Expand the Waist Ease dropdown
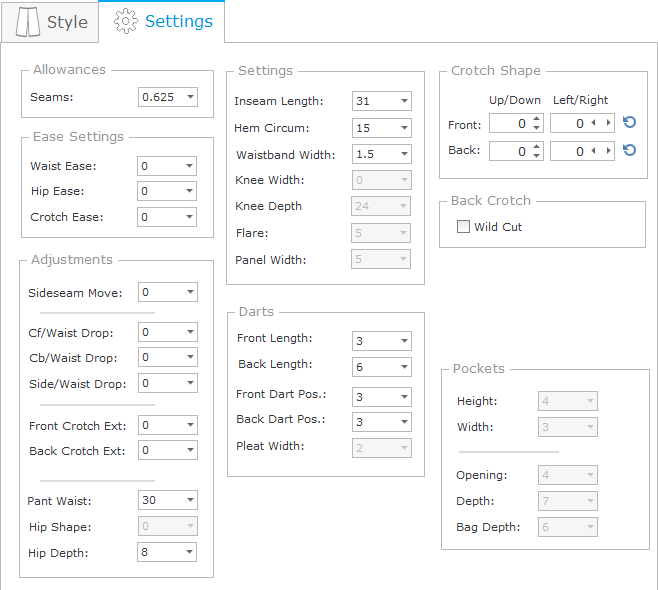Image resolution: width=658 pixels, height=590 pixels. point(190,167)
